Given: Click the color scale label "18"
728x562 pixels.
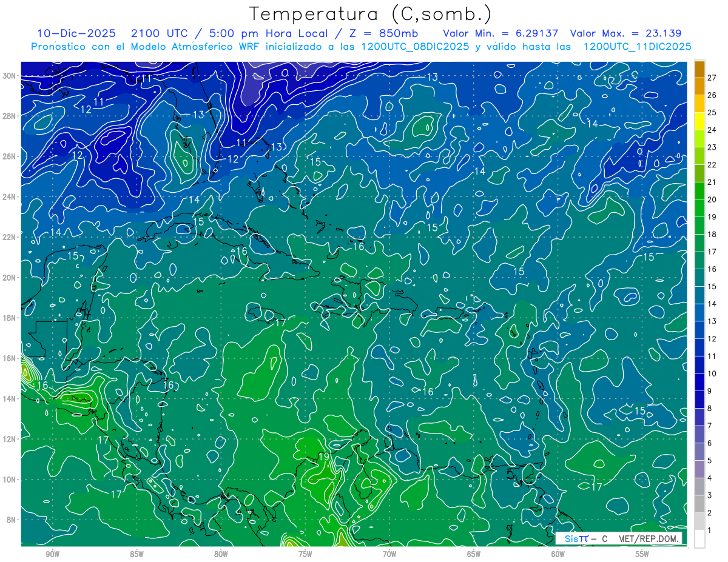Looking at the screenshot, I should pos(712,234).
